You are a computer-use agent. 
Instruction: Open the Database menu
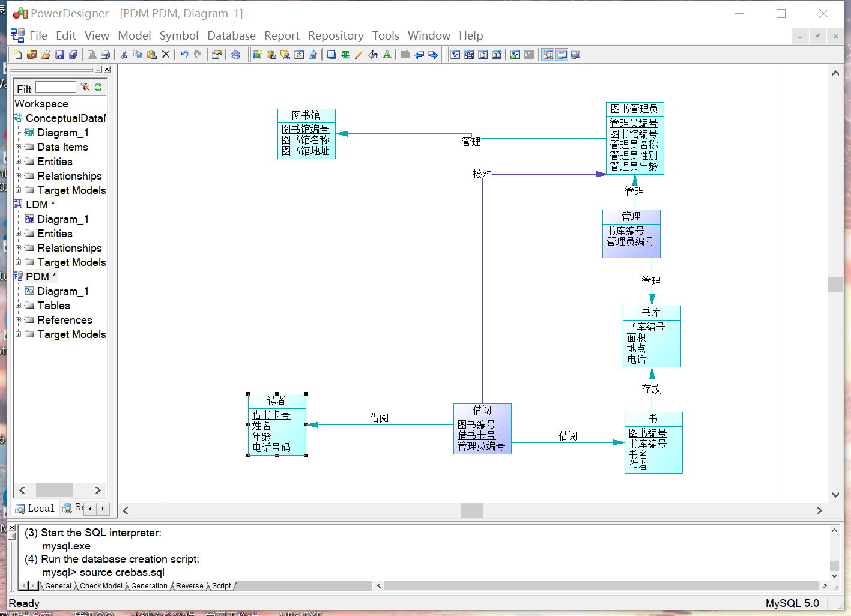pos(231,36)
